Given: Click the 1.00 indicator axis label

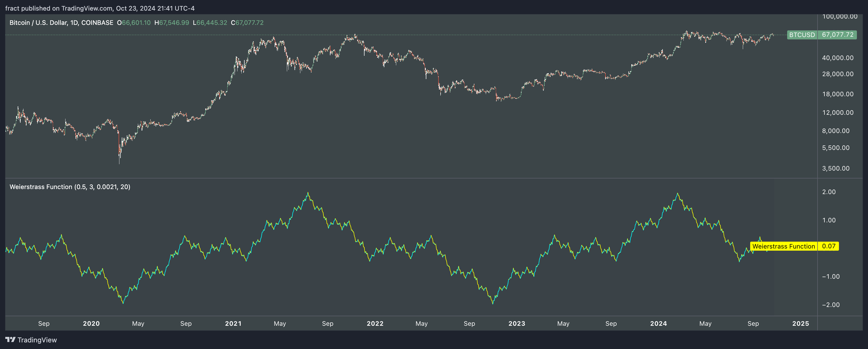Looking at the screenshot, I should tap(829, 220).
